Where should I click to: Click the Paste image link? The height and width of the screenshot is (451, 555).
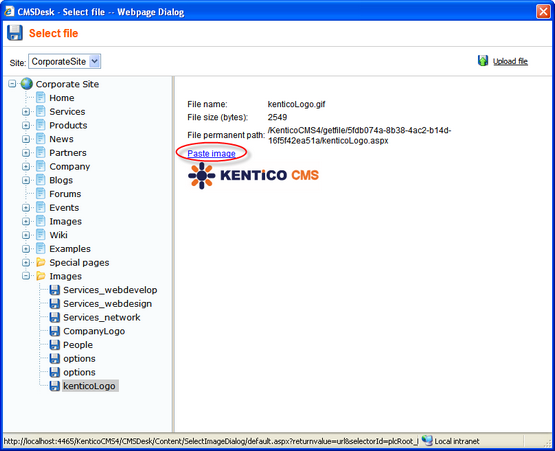211,153
